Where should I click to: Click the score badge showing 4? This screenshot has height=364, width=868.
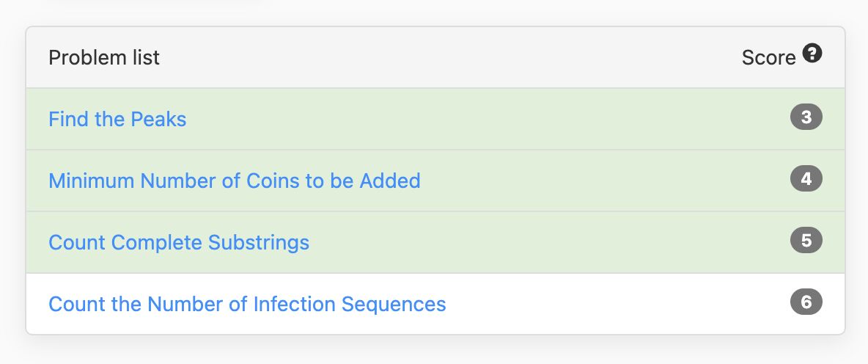pos(806,179)
